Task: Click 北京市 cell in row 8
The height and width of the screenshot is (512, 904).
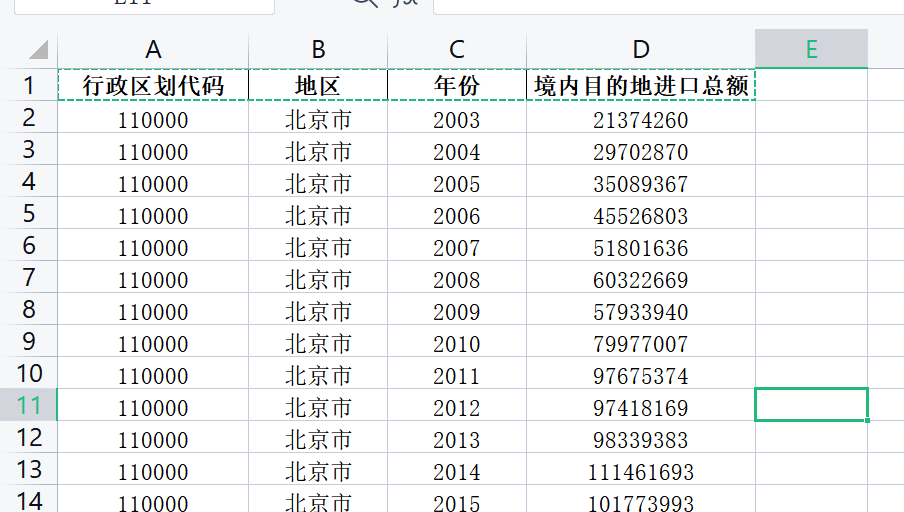Action: click(x=318, y=309)
